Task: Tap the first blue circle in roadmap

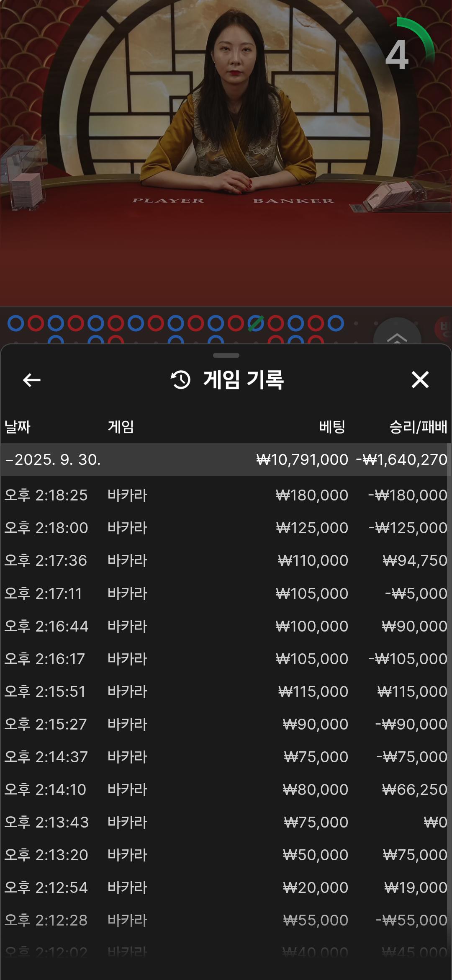Action: (16, 323)
